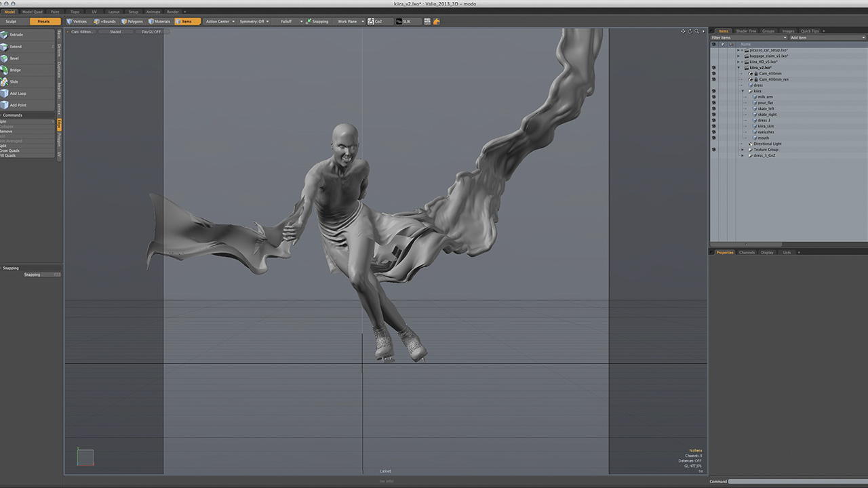Hide the Cam_400mm camera
Viewport: 868px width, 488px height.
point(713,73)
